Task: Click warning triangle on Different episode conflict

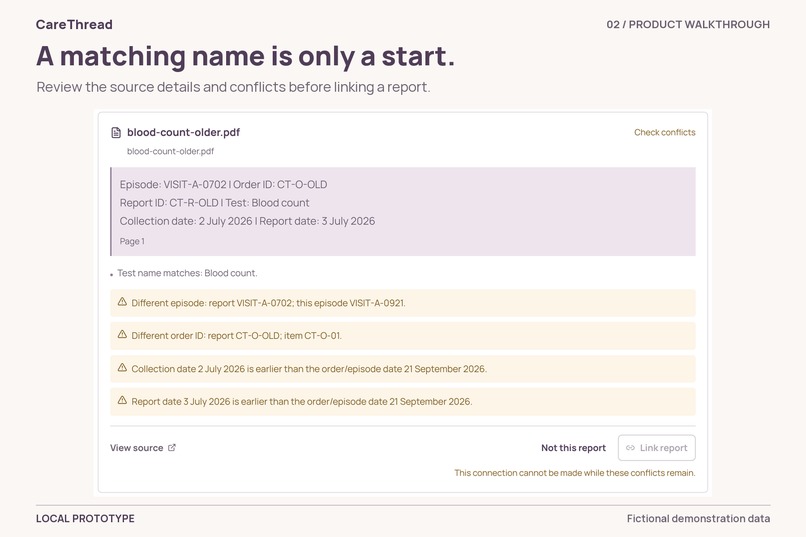Action: coord(122,302)
